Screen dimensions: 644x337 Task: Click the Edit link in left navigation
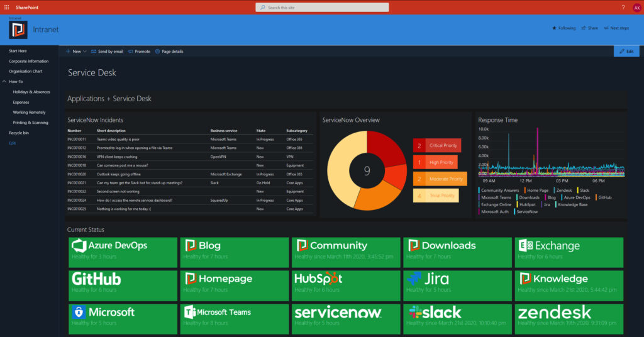point(13,143)
